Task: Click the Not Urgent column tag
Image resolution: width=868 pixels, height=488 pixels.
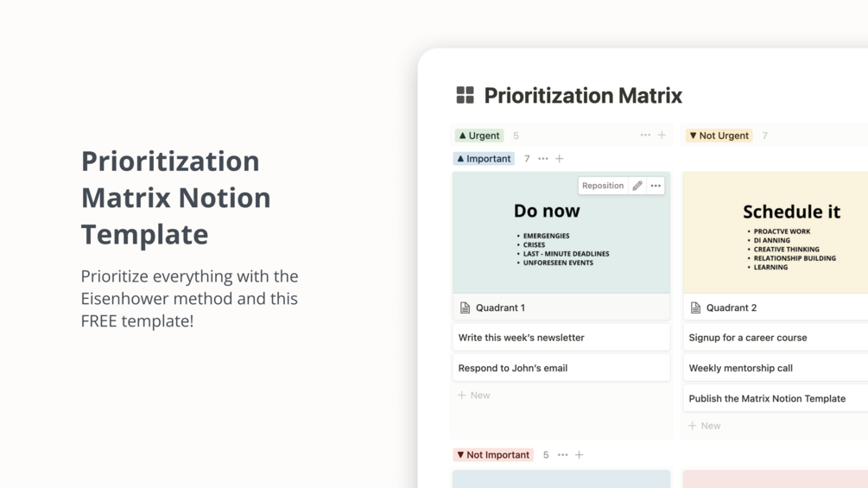Action: 719,136
